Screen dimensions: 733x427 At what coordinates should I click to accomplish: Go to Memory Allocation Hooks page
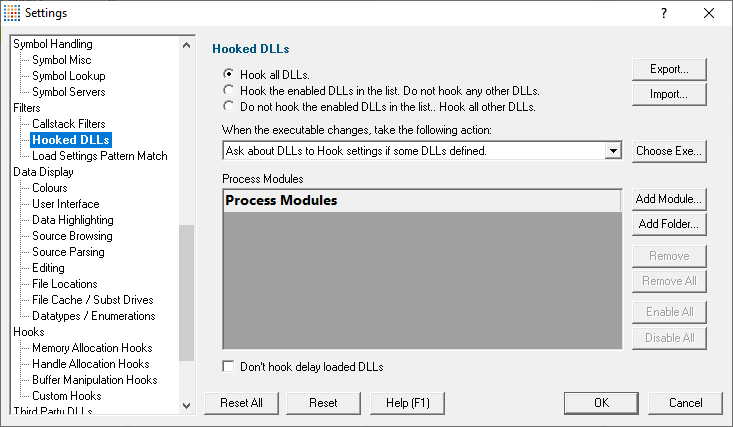pyautogui.click(x=92, y=348)
